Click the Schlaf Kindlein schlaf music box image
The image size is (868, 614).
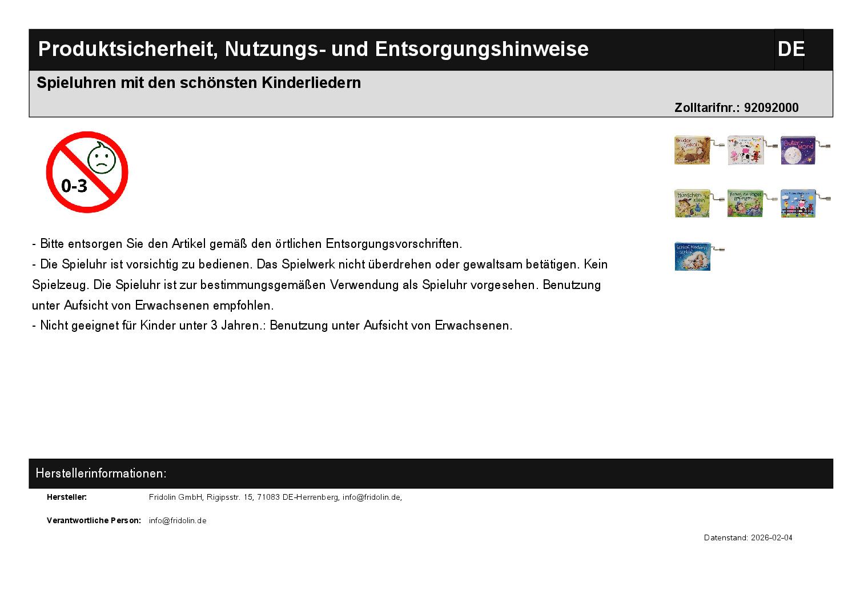tap(693, 256)
